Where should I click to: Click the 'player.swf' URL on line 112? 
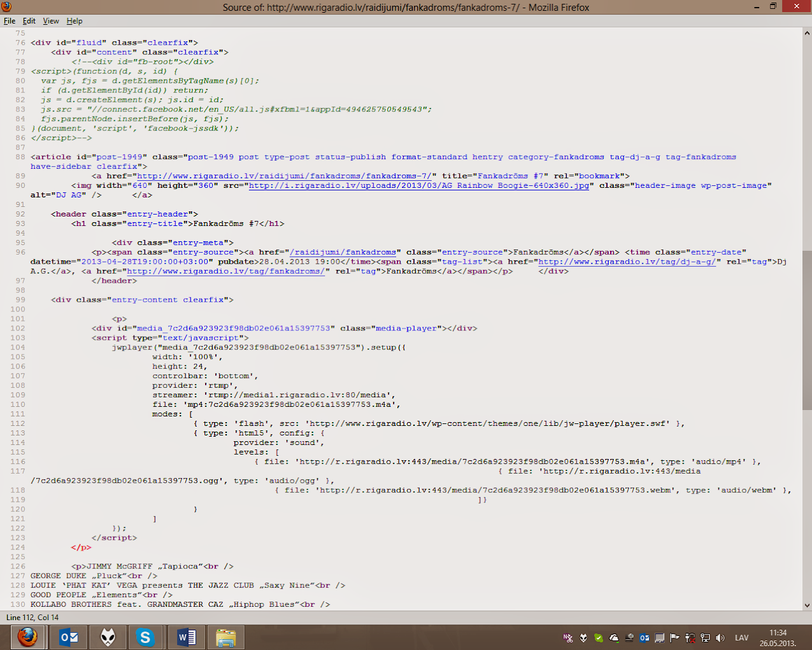[x=487, y=423]
